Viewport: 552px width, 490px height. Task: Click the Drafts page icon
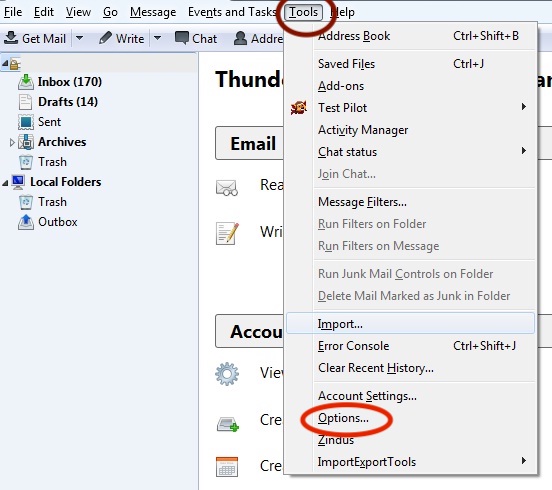(x=25, y=102)
